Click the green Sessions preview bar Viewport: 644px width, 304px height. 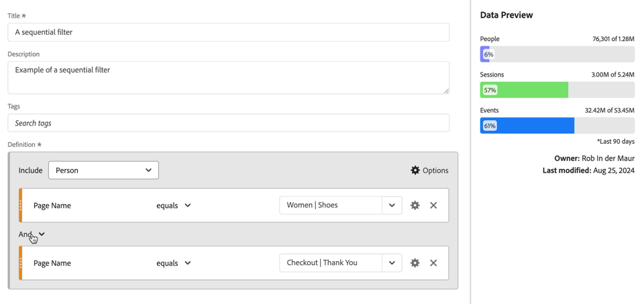(525, 90)
